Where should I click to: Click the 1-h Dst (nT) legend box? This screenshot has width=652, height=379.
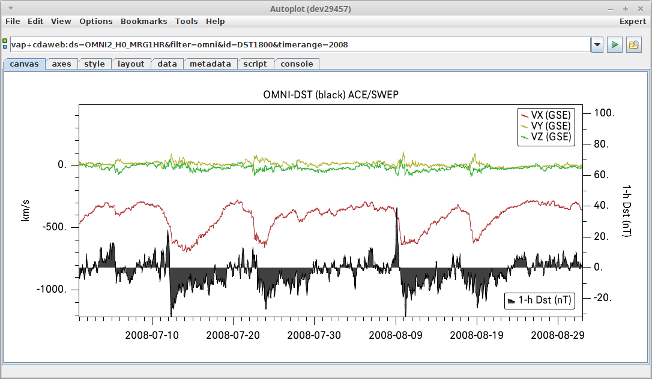(x=540, y=300)
